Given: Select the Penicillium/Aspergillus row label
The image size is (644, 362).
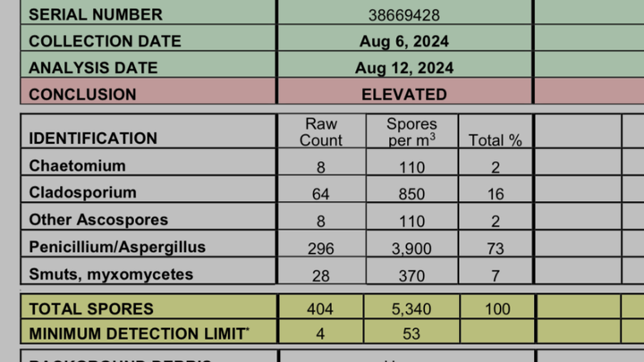Looking at the screenshot, I should pyautogui.click(x=117, y=248).
